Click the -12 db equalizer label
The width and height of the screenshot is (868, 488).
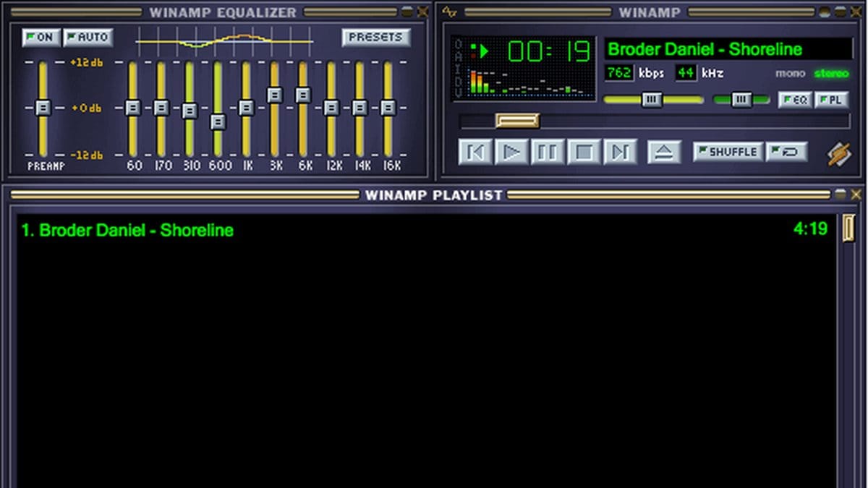click(86, 155)
